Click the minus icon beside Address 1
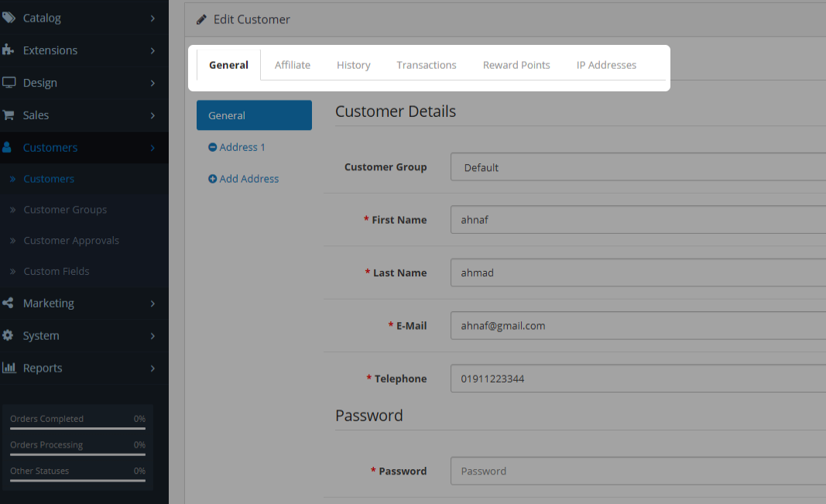Screen dimensions: 826x504 (213, 147)
